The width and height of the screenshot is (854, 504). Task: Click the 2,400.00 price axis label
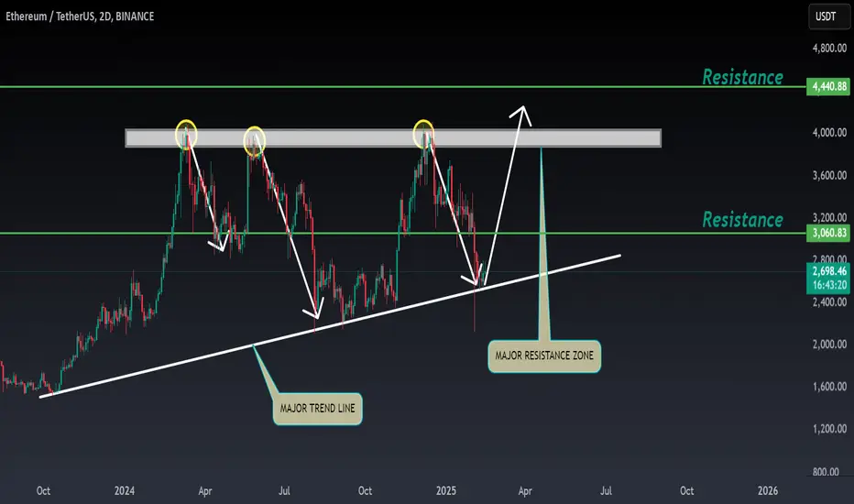pyautogui.click(x=829, y=301)
